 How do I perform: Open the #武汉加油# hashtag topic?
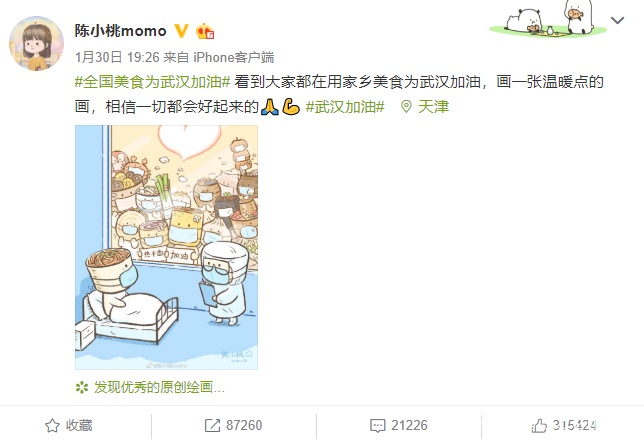[345, 107]
